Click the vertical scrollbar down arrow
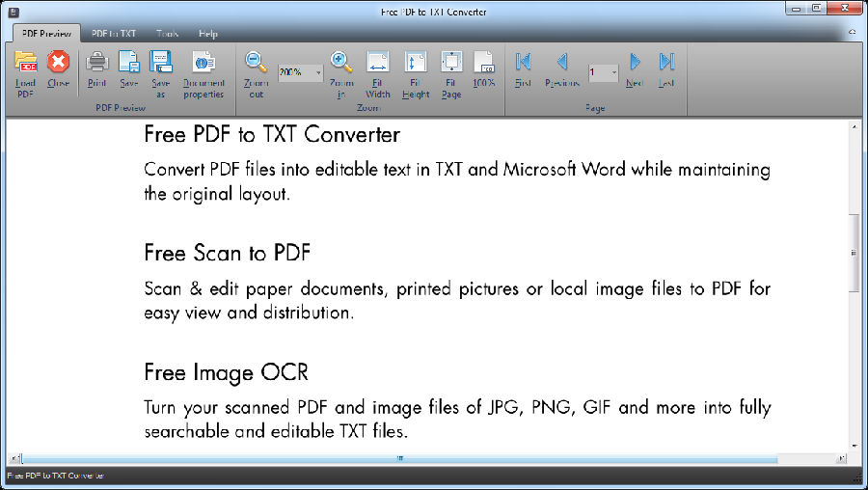Screen dimensions: 868x490 point(854,446)
